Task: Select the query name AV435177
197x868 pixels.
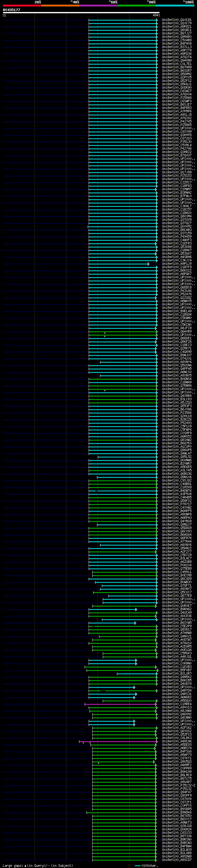Action: [11, 10]
